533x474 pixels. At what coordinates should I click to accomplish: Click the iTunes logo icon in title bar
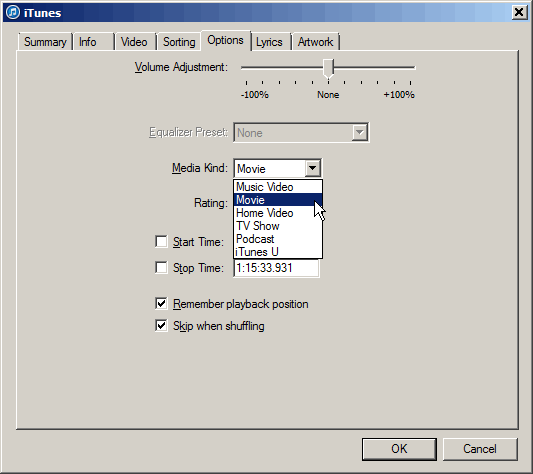(x=13, y=13)
